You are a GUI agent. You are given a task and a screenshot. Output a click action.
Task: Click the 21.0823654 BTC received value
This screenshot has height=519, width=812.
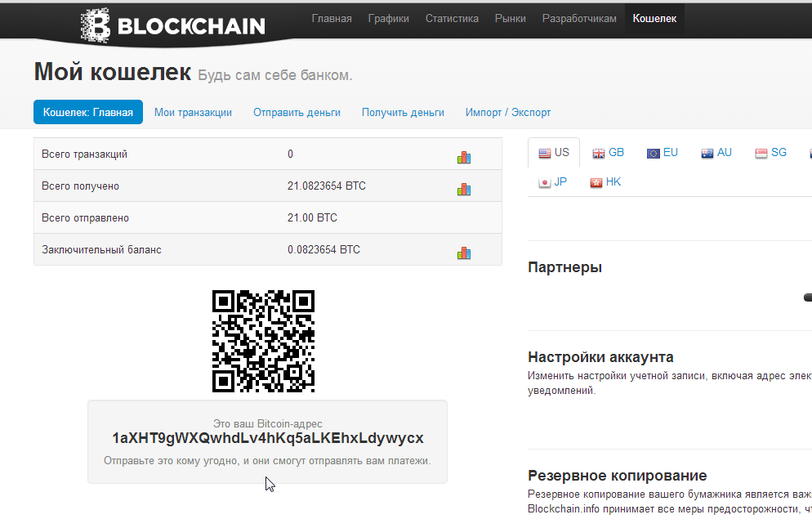coord(326,186)
